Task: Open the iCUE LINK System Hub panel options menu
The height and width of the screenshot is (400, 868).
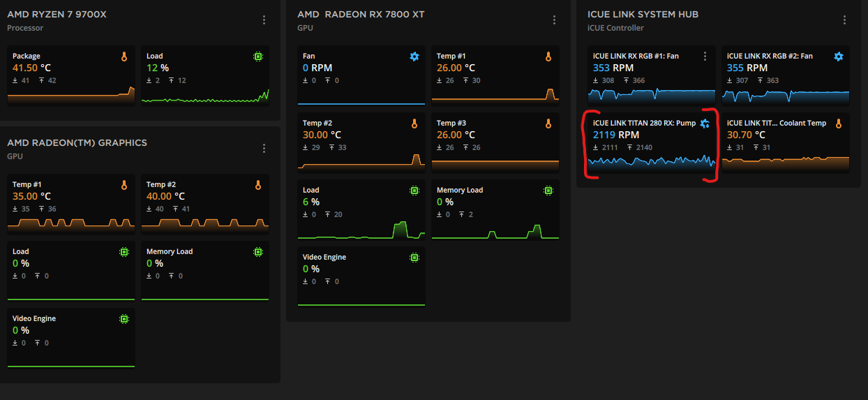Action: click(844, 20)
